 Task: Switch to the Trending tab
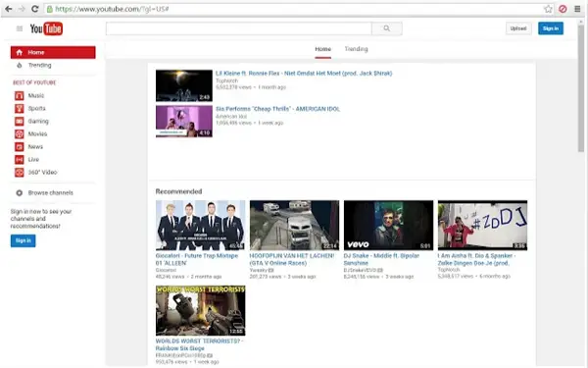click(357, 49)
